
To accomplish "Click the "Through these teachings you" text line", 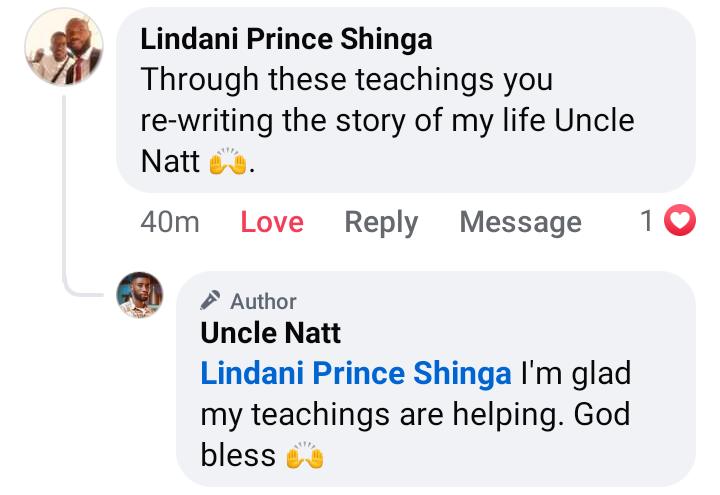I will [x=346, y=79].
